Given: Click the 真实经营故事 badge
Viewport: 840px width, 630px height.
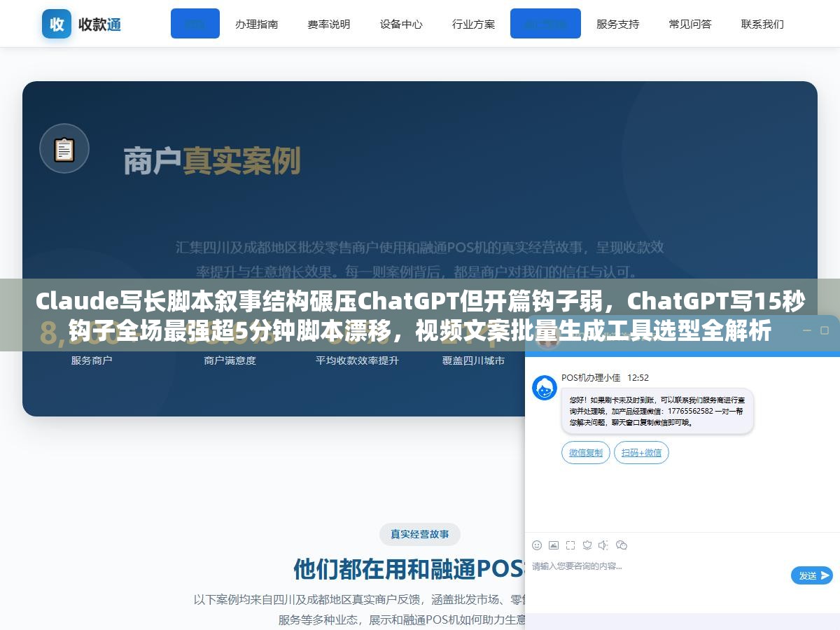Looking at the screenshot, I should coord(420,534).
